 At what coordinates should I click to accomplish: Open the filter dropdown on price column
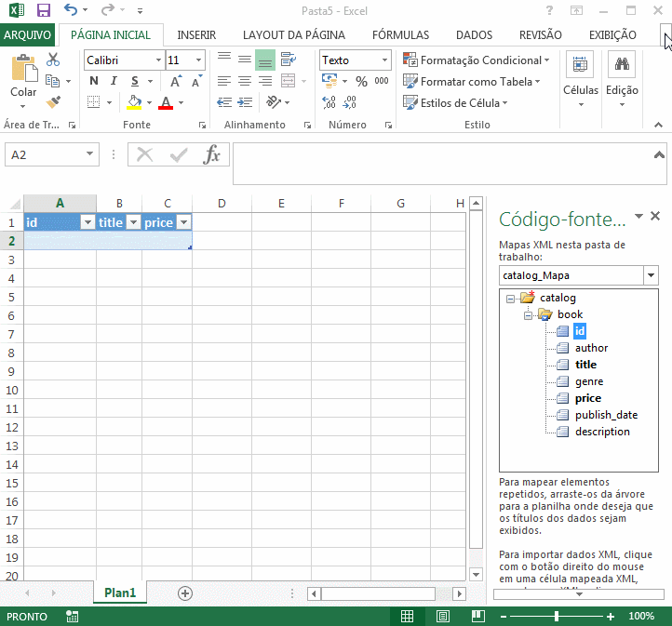(183, 222)
